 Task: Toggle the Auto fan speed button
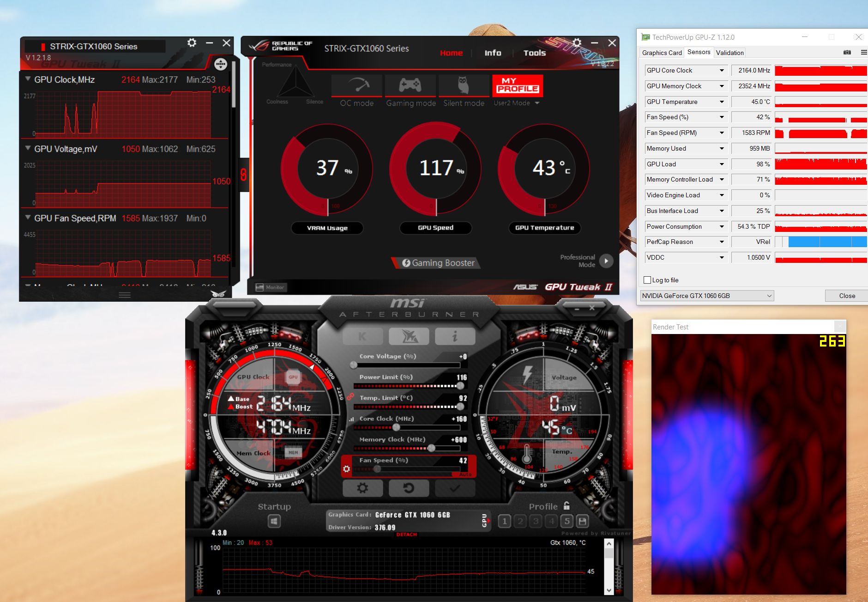click(465, 474)
